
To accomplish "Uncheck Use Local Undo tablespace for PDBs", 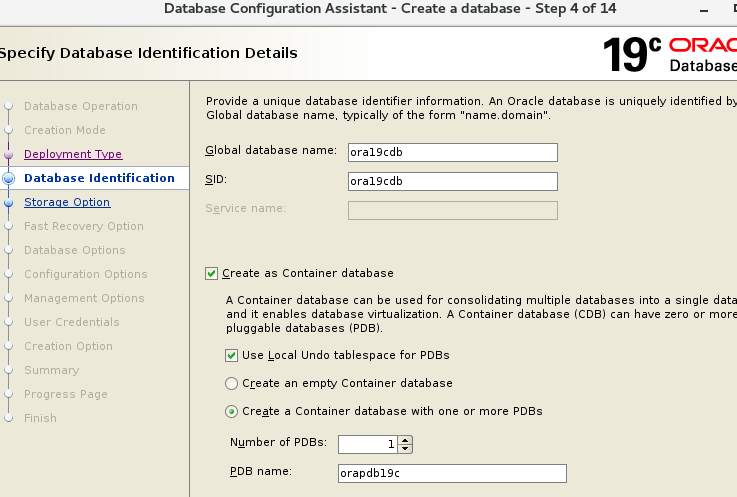I will click(x=231, y=355).
